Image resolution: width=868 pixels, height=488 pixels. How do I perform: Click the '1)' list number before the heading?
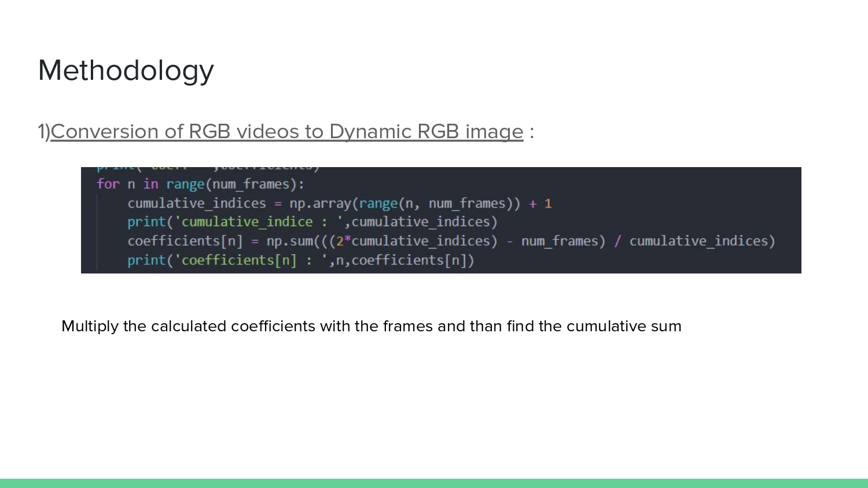pos(43,131)
